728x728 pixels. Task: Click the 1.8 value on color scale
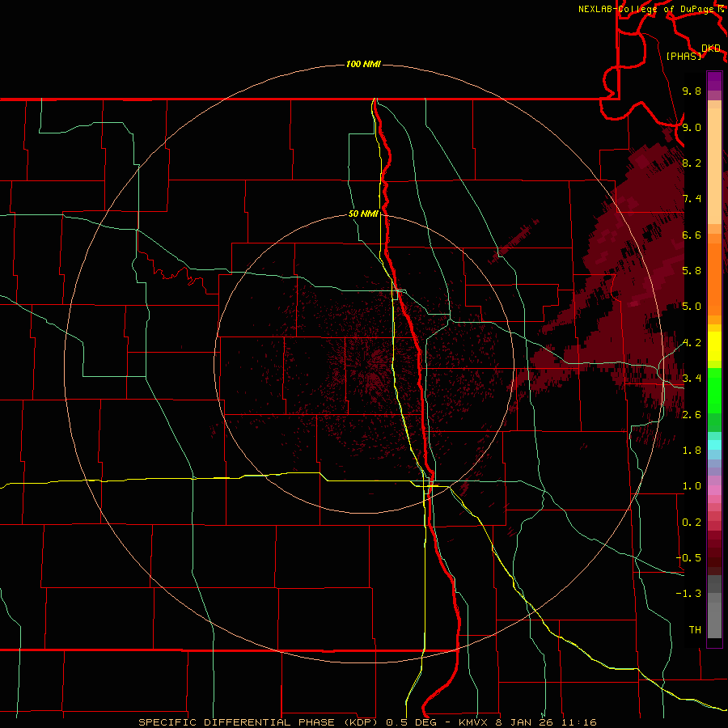(692, 451)
